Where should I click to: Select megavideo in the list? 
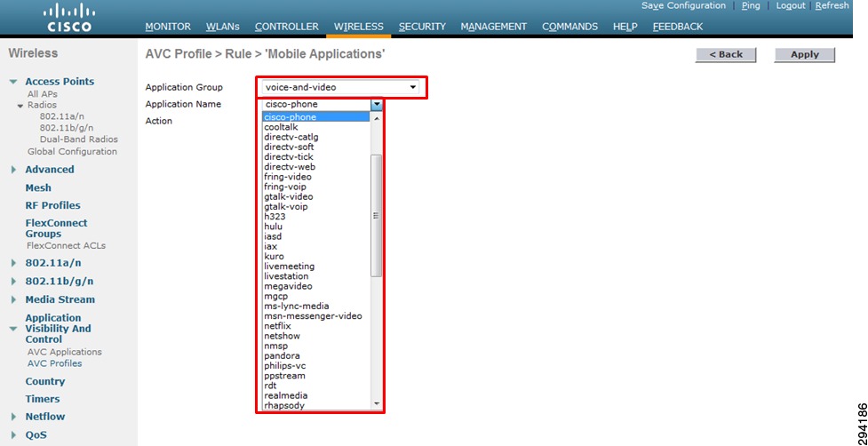click(315, 286)
